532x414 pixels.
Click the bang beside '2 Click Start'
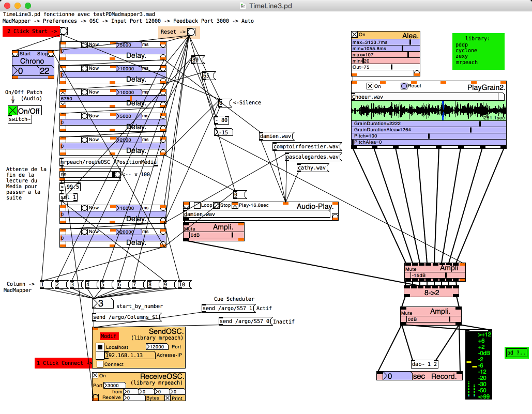(x=64, y=31)
